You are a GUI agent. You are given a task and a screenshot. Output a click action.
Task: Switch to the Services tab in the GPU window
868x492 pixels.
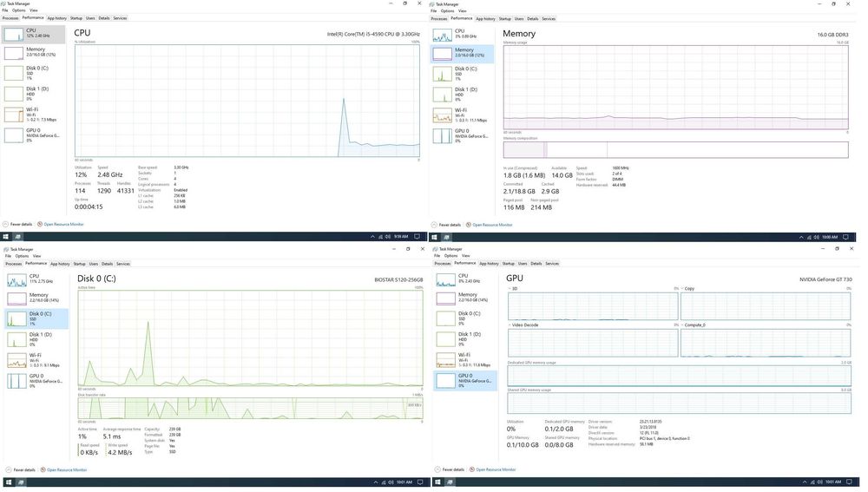[552, 264]
